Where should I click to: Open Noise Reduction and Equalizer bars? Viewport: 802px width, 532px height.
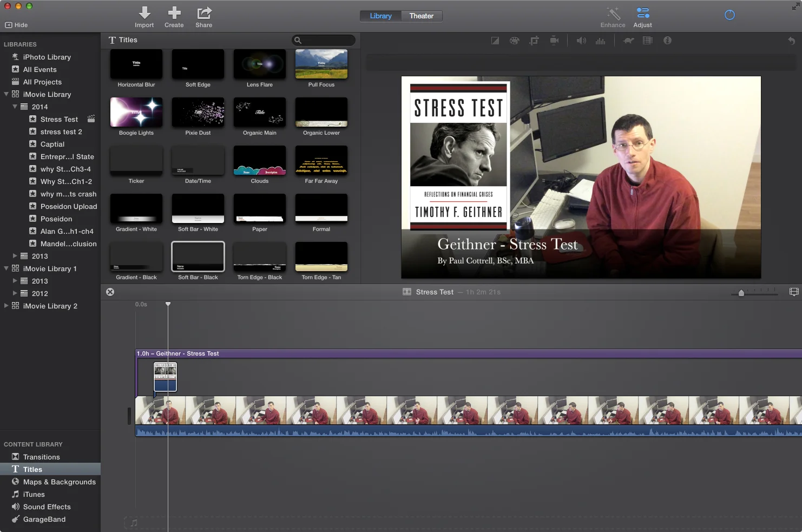pyautogui.click(x=601, y=41)
